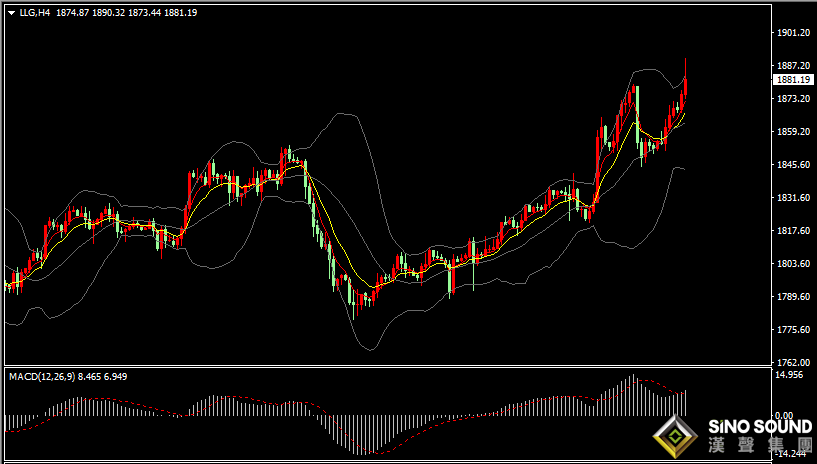Click the 1845.60 price axis level
Screen dimensions: 817x464
pos(793,165)
